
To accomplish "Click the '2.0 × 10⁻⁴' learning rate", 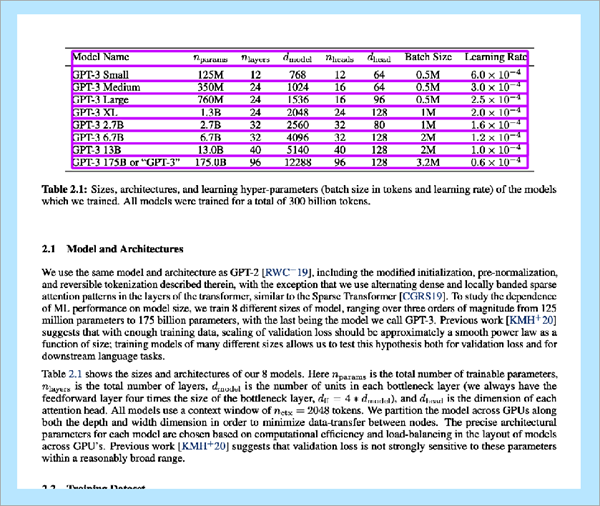I will tap(496, 112).
